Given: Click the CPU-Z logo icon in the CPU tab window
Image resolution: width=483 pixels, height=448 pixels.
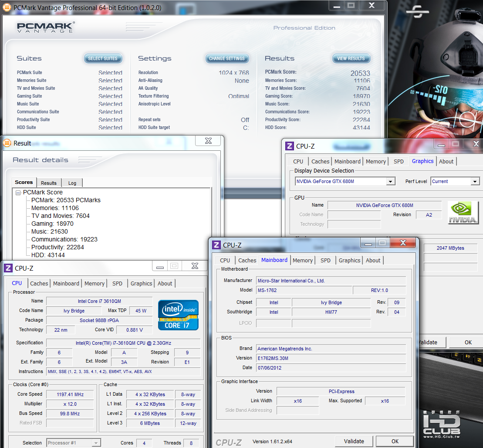Looking at the screenshot, I should click(x=8, y=268).
